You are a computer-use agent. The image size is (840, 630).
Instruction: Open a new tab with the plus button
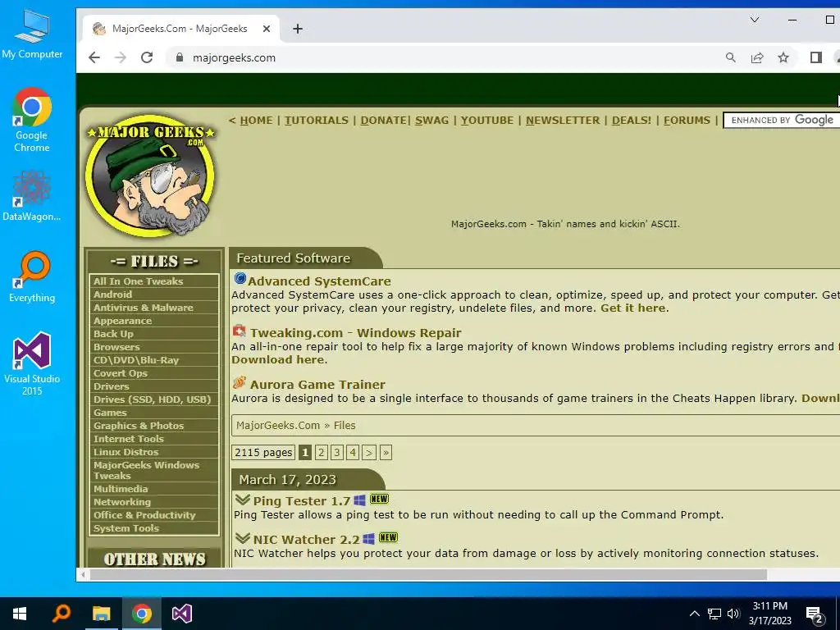pos(298,29)
